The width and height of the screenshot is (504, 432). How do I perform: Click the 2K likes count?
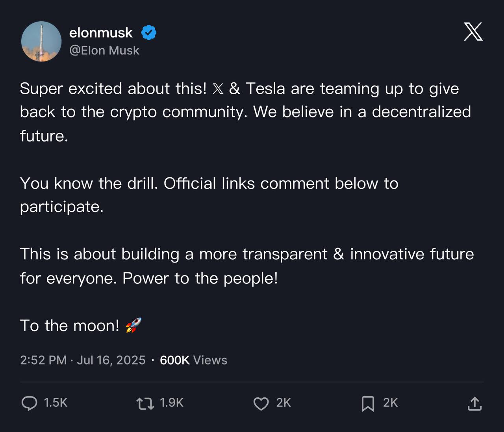click(283, 402)
